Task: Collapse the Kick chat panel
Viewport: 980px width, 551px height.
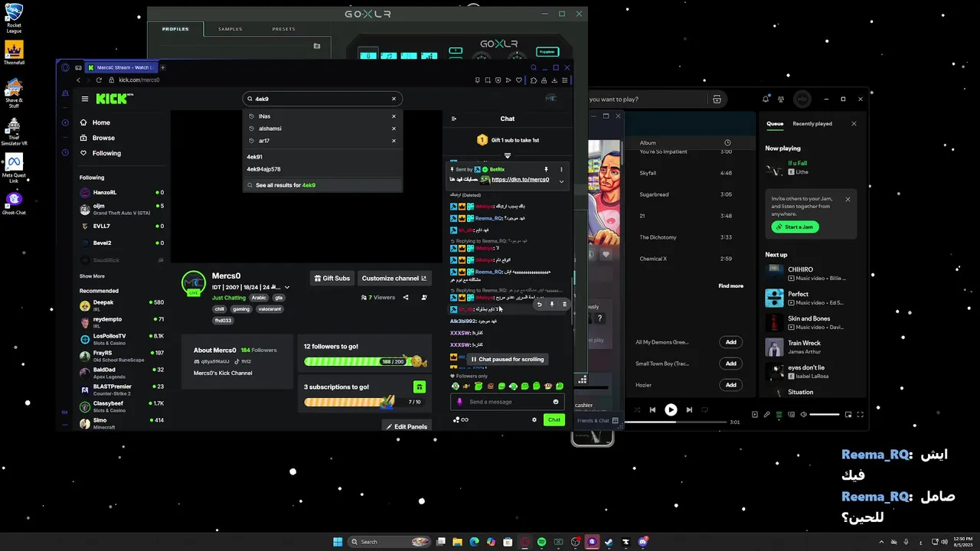Action: point(453,119)
